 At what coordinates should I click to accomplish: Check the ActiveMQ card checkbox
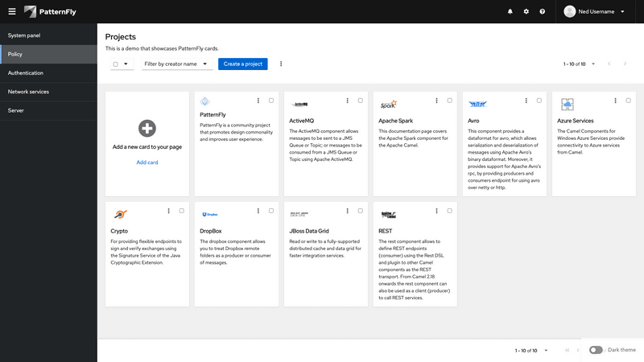coord(360,101)
